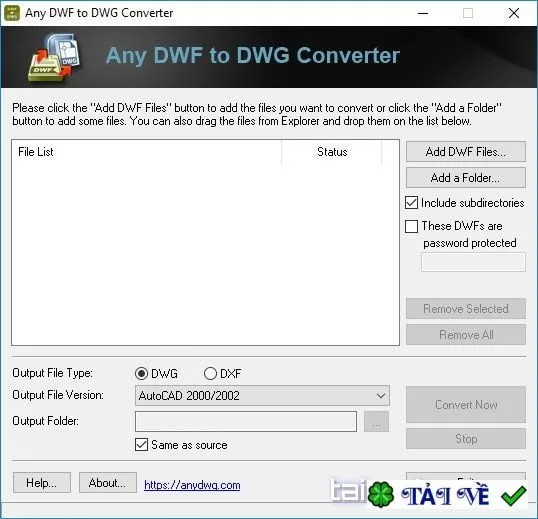Open the anydwg.com link
The width and height of the screenshot is (538, 519).
(x=192, y=485)
